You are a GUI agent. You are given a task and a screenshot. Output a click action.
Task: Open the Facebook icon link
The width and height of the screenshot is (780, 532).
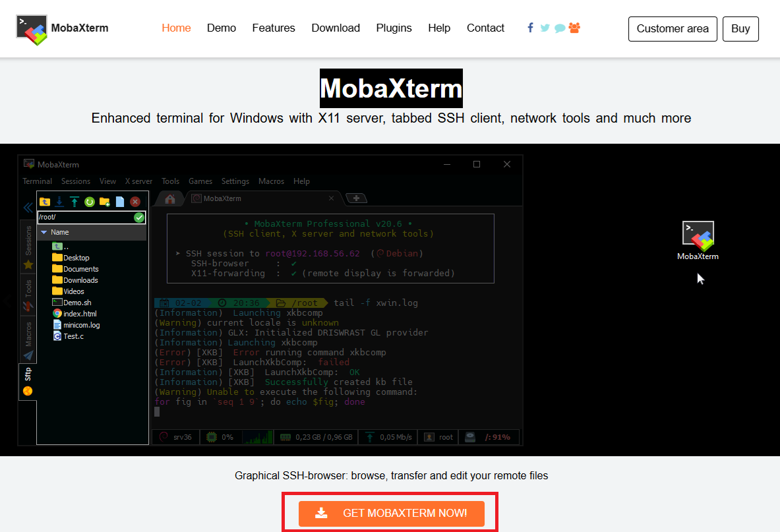tap(530, 28)
